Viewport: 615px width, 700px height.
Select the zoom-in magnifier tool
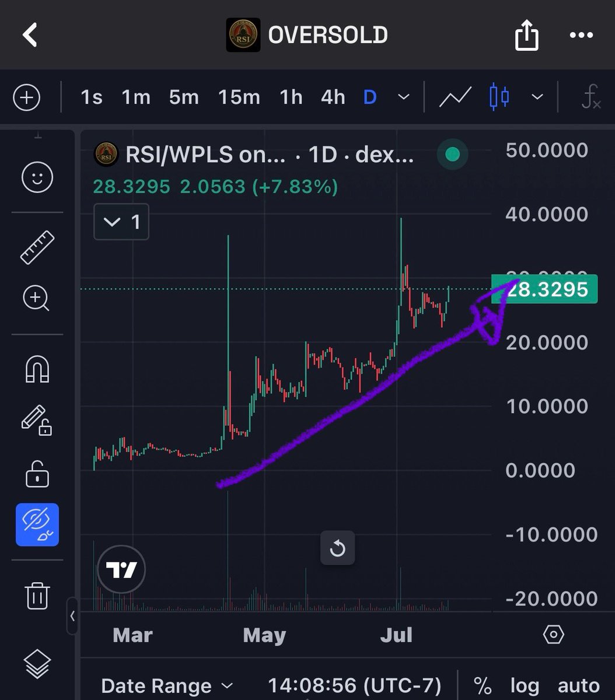tap(37, 299)
